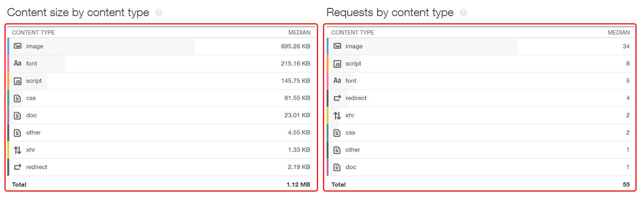Click the xhr arrows icon in Requests table
This screenshot has width=644, height=200.
click(337, 115)
